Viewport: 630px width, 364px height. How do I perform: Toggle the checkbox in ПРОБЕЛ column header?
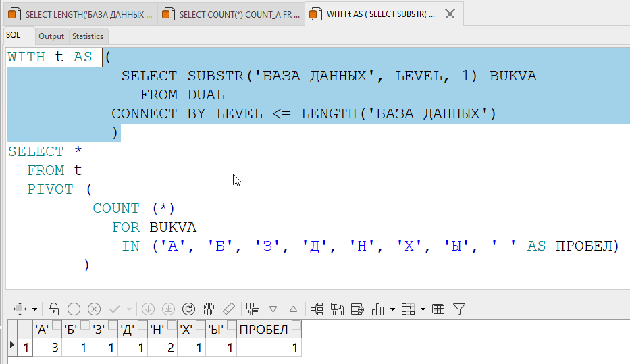click(x=296, y=326)
